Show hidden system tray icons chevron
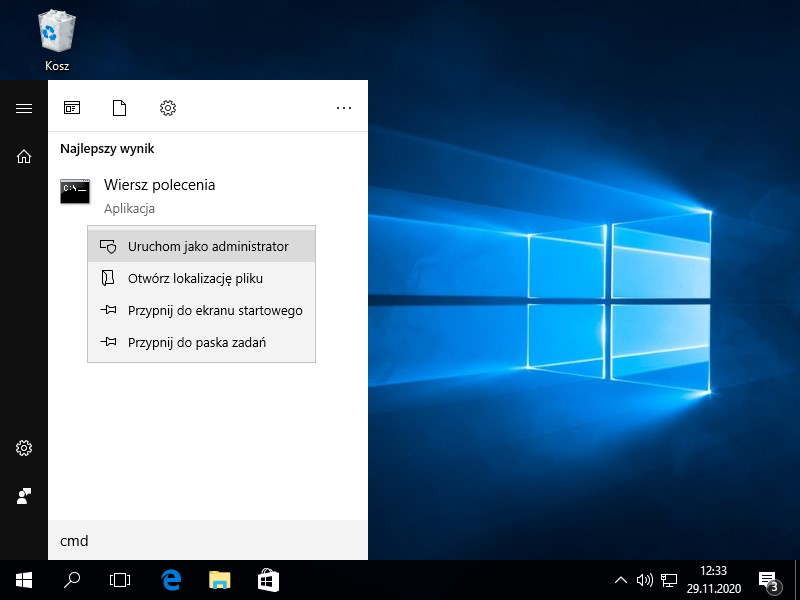 [620, 580]
